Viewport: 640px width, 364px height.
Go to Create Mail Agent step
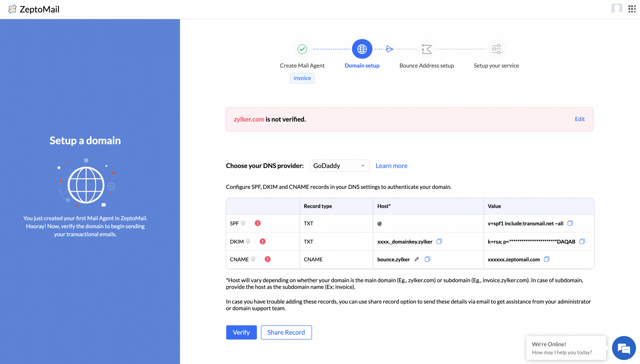pyautogui.click(x=302, y=49)
